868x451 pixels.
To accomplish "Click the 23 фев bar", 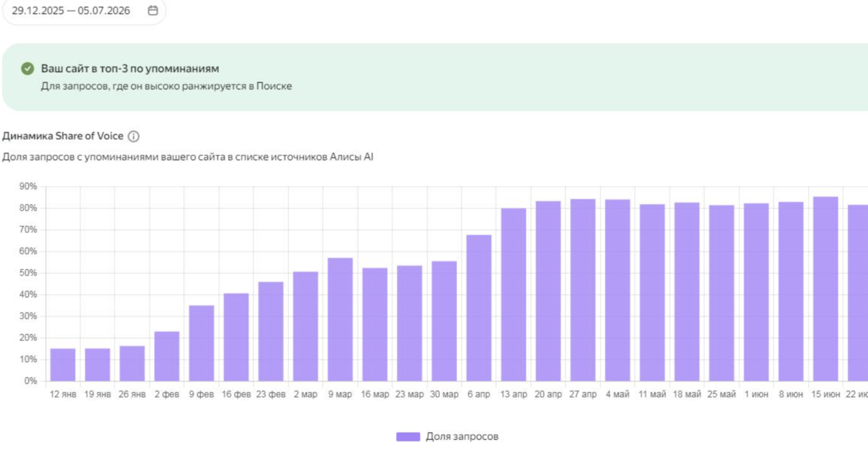I will (x=271, y=331).
